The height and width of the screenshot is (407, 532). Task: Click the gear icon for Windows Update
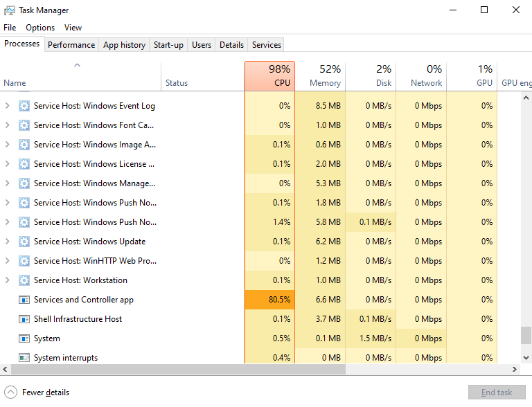(x=24, y=241)
